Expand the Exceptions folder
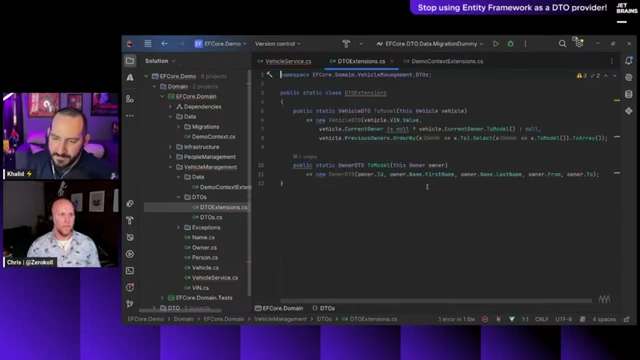 (178, 227)
